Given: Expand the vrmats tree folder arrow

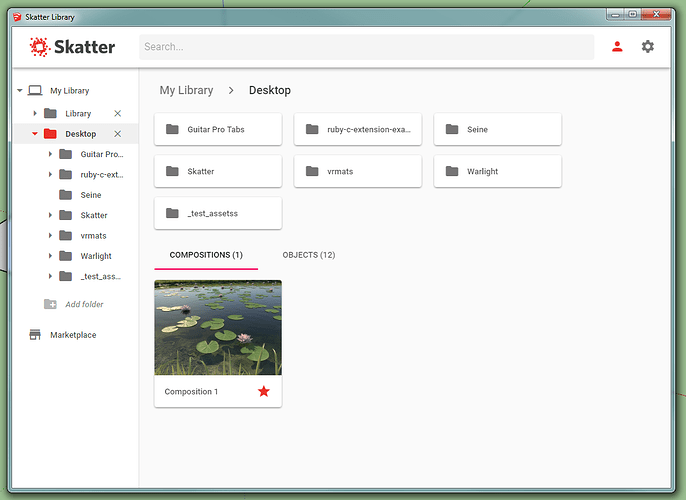Looking at the screenshot, I should [50, 235].
